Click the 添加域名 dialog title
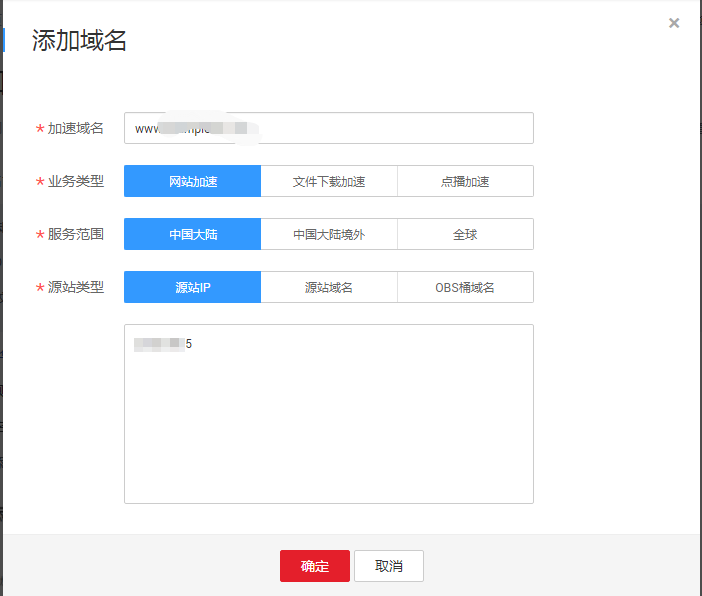 pyautogui.click(x=79, y=40)
